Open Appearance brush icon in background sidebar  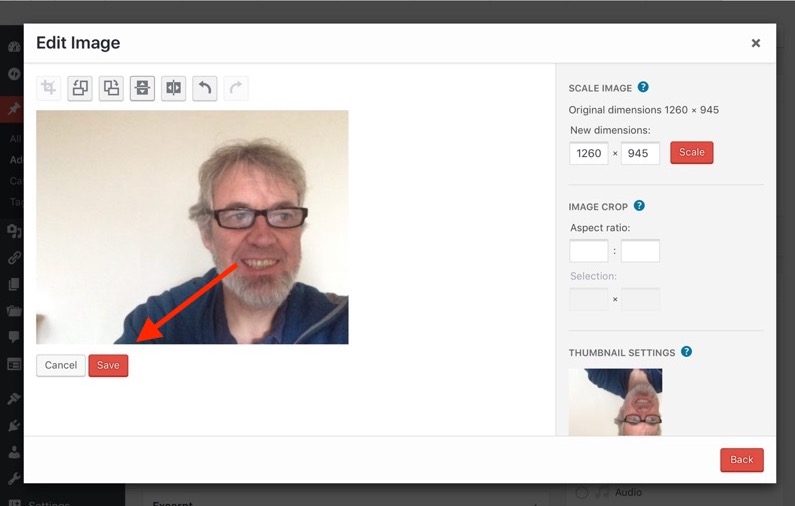point(14,399)
